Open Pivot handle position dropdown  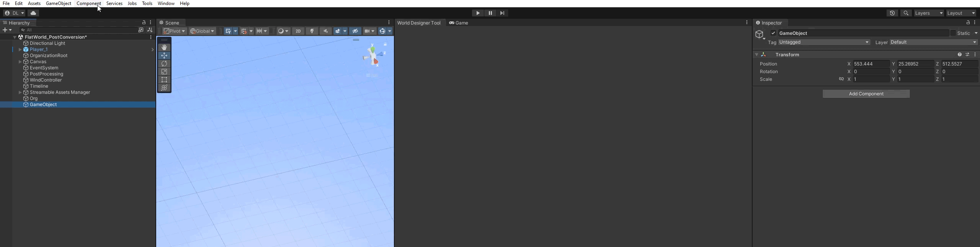pyautogui.click(x=175, y=31)
